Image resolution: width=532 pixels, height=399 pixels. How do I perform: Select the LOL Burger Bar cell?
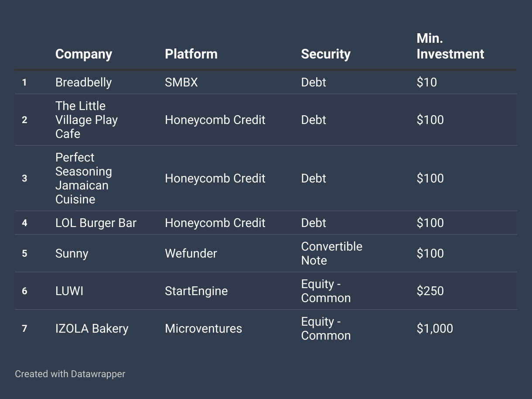[x=96, y=223]
